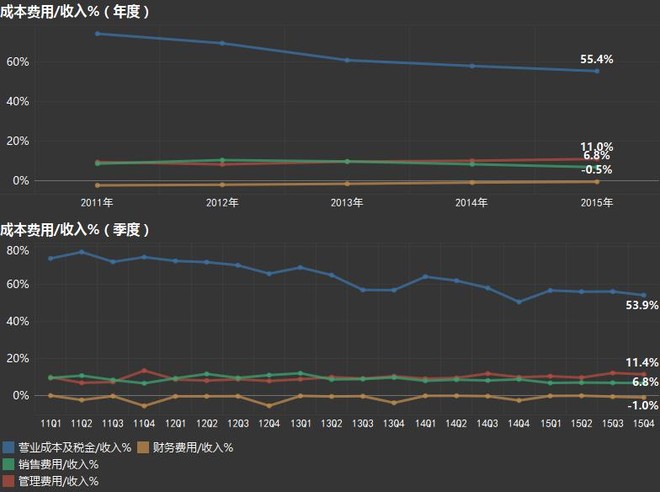Image resolution: width=660 pixels, height=492 pixels.
Task: Toggle the red 管理费用/收入% legend swatch
Action: tap(8, 481)
